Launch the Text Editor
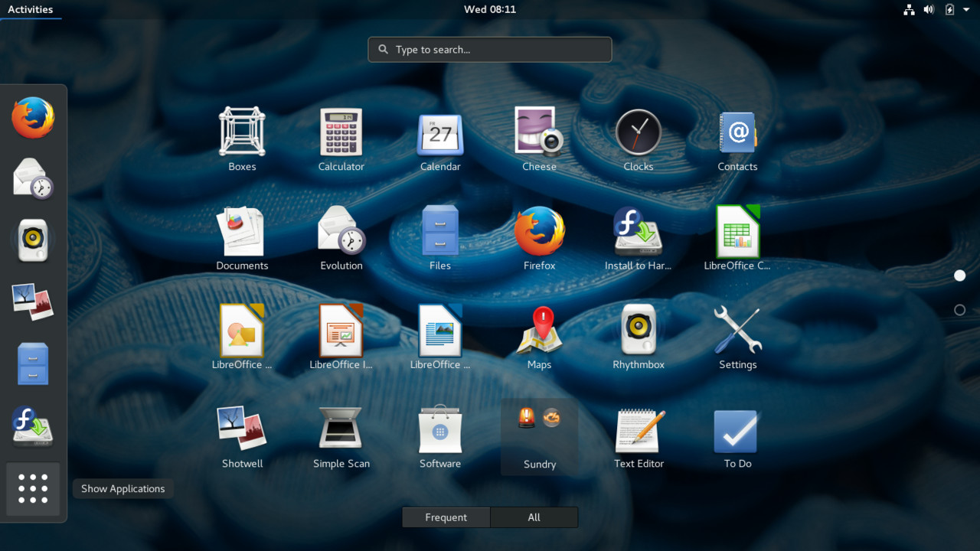 point(639,436)
